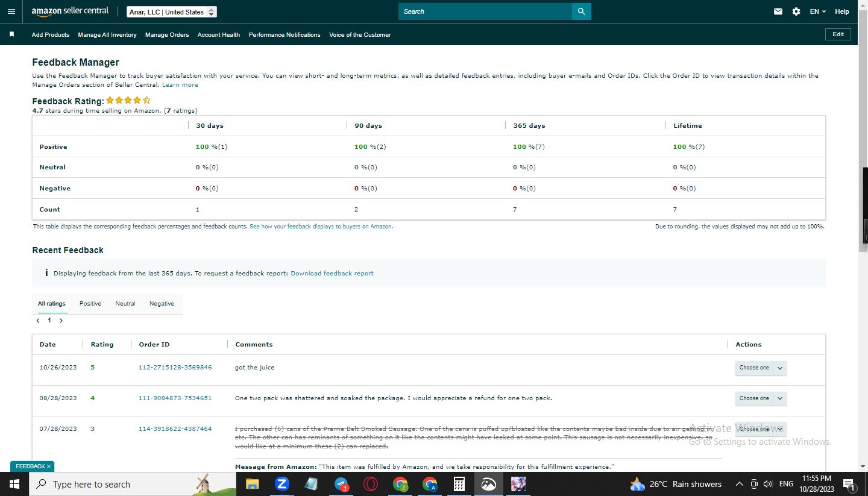This screenshot has height=496, width=868.
Task: Open the active photo viewer app in taskbar
Action: [x=489, y=484]
